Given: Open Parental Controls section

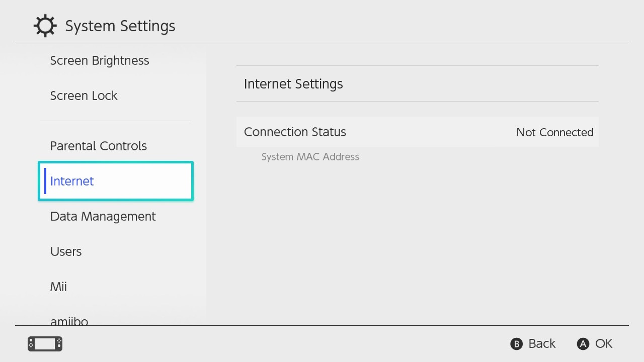Looking at the screenshot, I should click(99, 146).
